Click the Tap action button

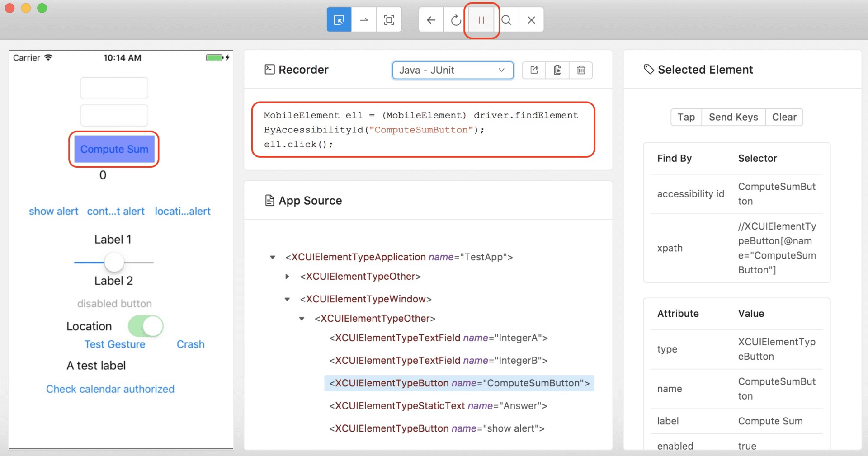point(686,117)
